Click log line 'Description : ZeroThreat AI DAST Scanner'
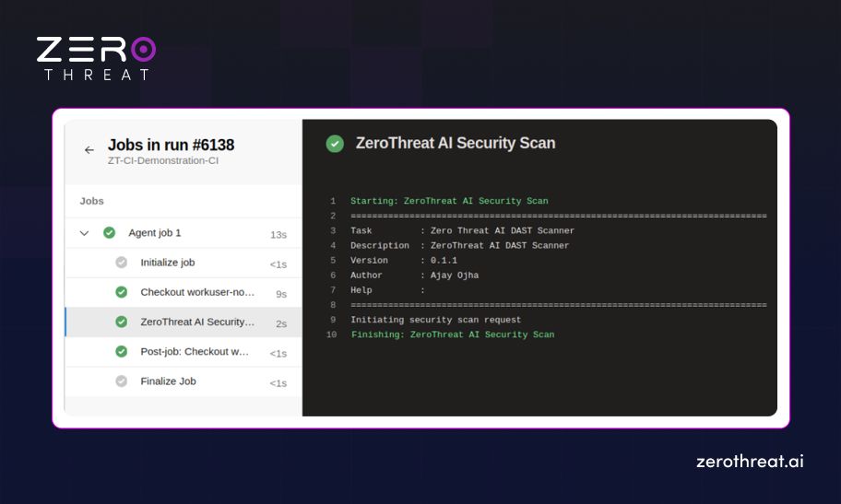 point(459,246)
